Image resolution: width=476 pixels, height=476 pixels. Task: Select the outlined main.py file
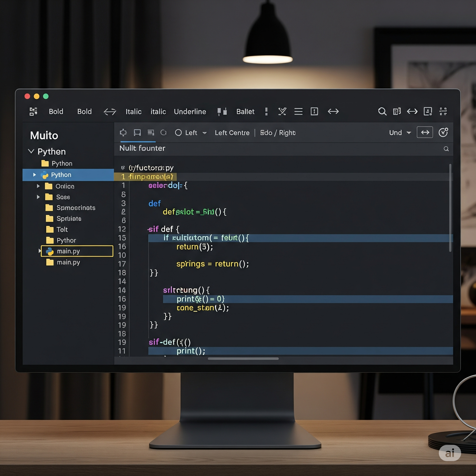pyautogui.click(x=77, y=251)
